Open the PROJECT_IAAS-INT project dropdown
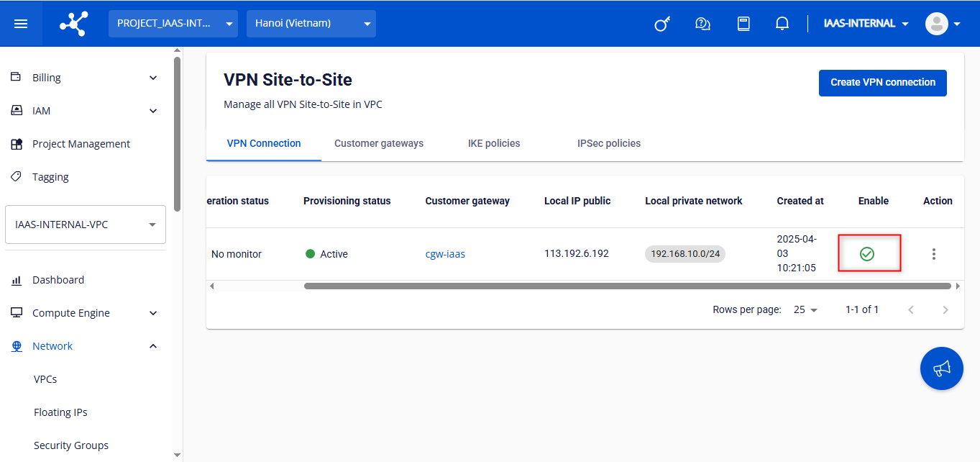Screen dimensions: 980x462 tap(173, 24)
